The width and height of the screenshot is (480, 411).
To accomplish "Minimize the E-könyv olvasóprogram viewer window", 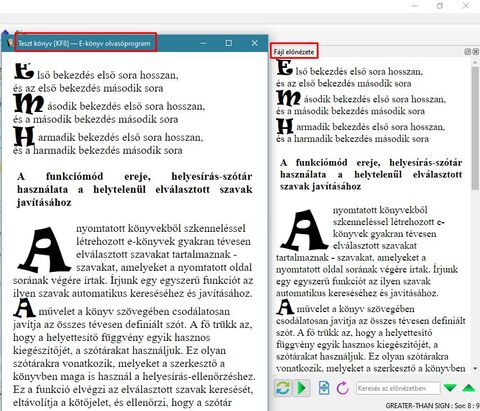I will point(203,43).
